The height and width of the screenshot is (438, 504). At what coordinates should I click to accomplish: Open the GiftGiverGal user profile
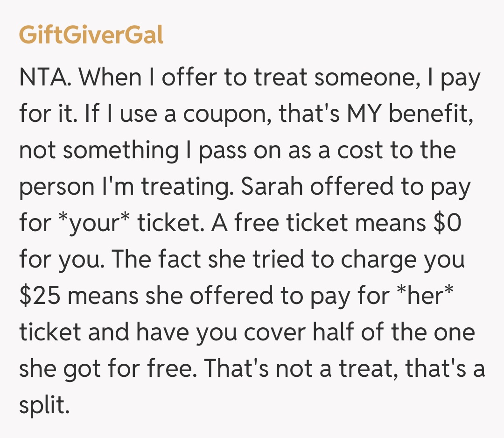point(91,35)
